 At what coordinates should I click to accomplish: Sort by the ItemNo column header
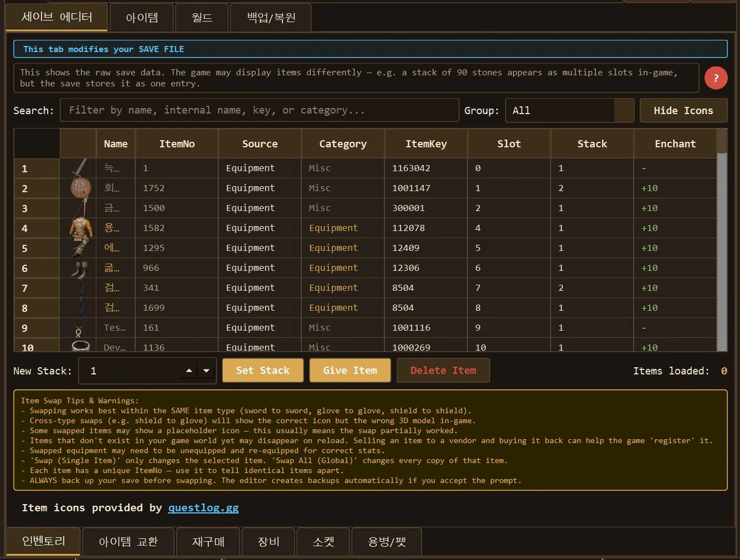tap(177, 144)
